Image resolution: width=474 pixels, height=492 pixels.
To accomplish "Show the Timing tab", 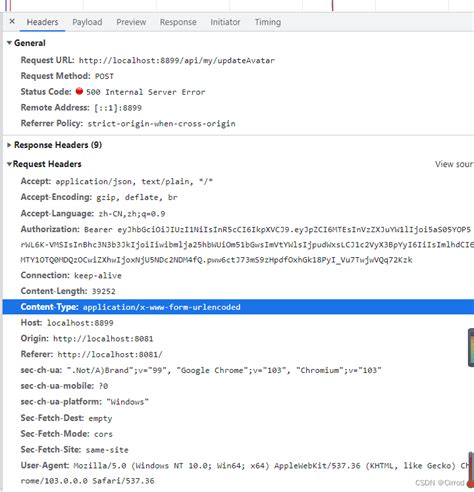I will pos(268,22).
